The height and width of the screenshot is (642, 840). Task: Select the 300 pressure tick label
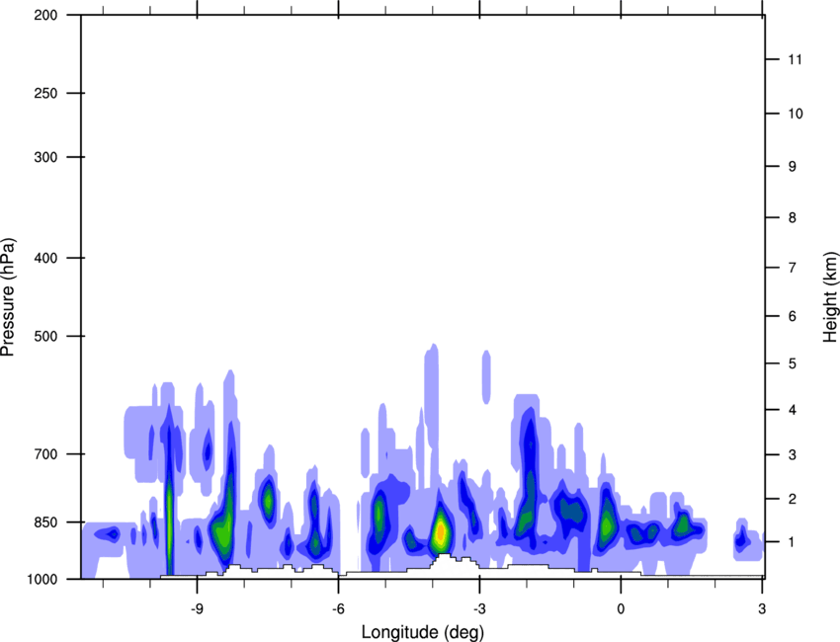[45, 157]
